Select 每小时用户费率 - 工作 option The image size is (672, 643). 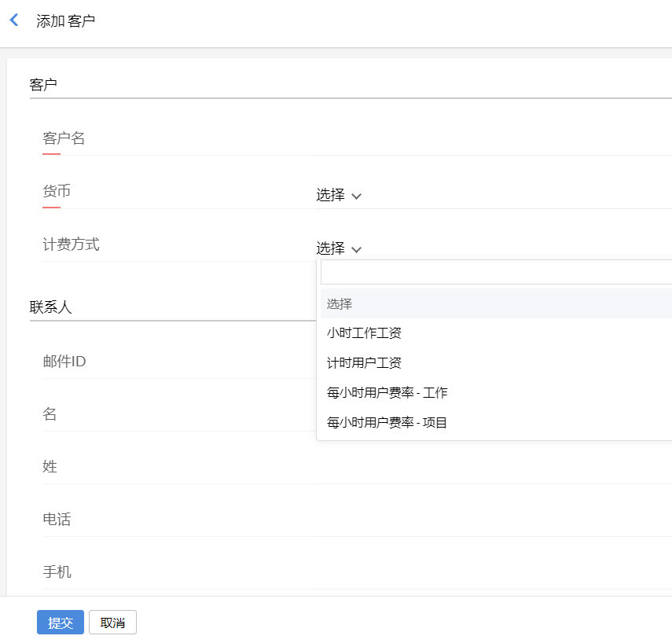point(387,393)
